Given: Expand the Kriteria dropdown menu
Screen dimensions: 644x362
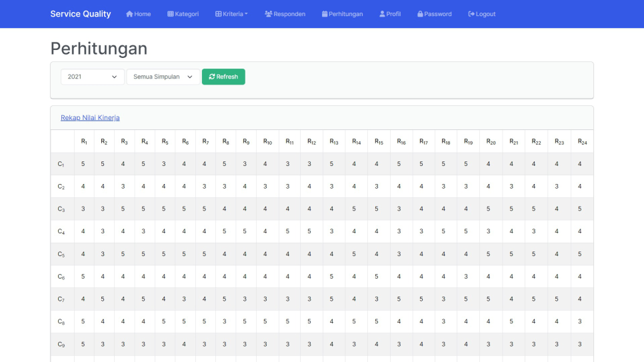Looking at the screenshot, I should pyautogui.click(x=231, y=14).
